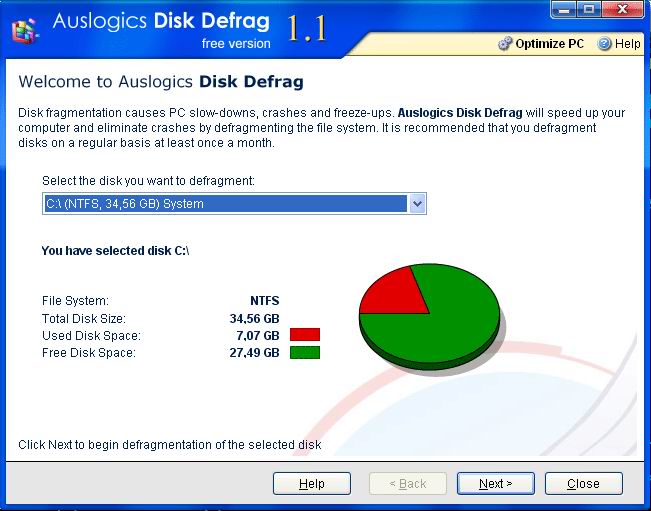Image resolution: width=651 pixels, height=511 pixels.
Task: Click the 'Used Disk Space:' label
Action: (91, 335)
